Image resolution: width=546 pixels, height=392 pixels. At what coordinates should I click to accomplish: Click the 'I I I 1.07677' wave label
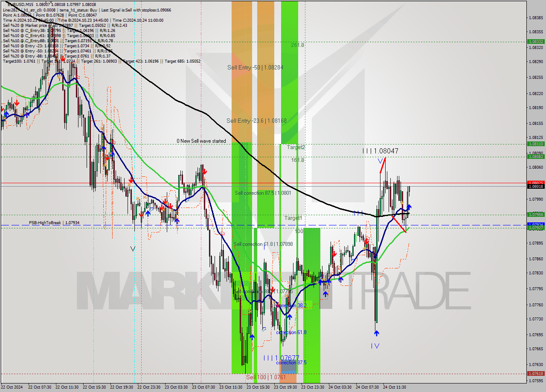coord(281,357)
